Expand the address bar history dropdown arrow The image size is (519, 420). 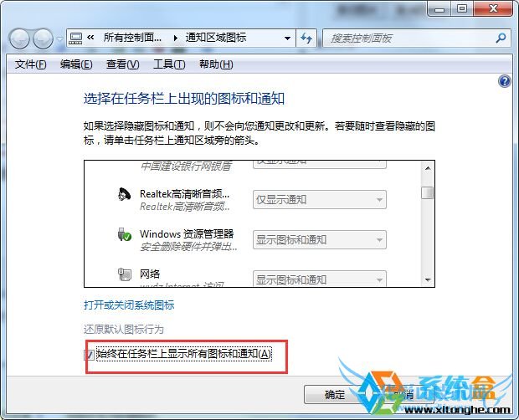click(287, 38)
